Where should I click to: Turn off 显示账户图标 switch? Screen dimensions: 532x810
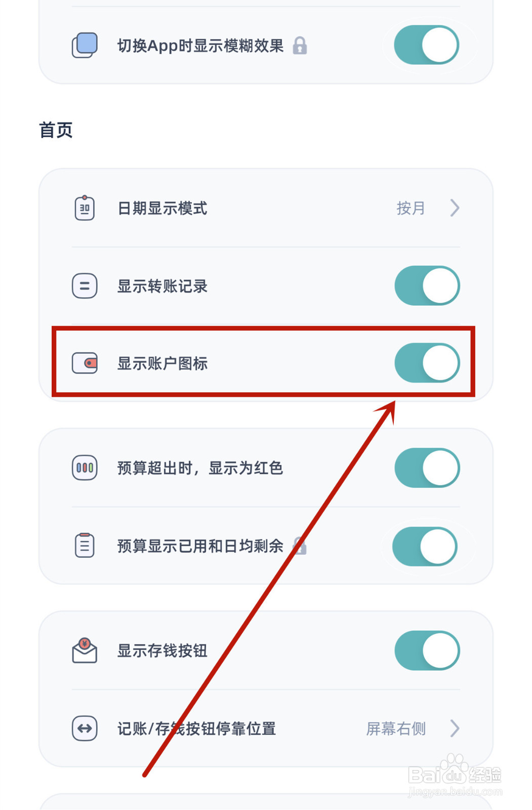(x=427, y=363)
